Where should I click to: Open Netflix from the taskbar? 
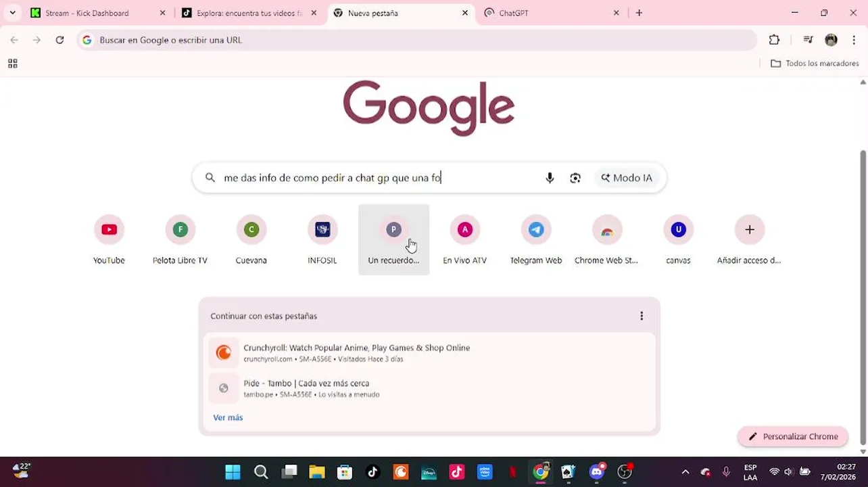(x=513, y=472)
